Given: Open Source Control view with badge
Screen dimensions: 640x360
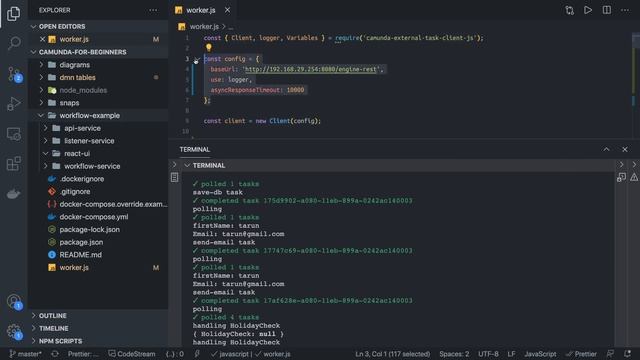Looking at the screenshot, I should 14,74.
